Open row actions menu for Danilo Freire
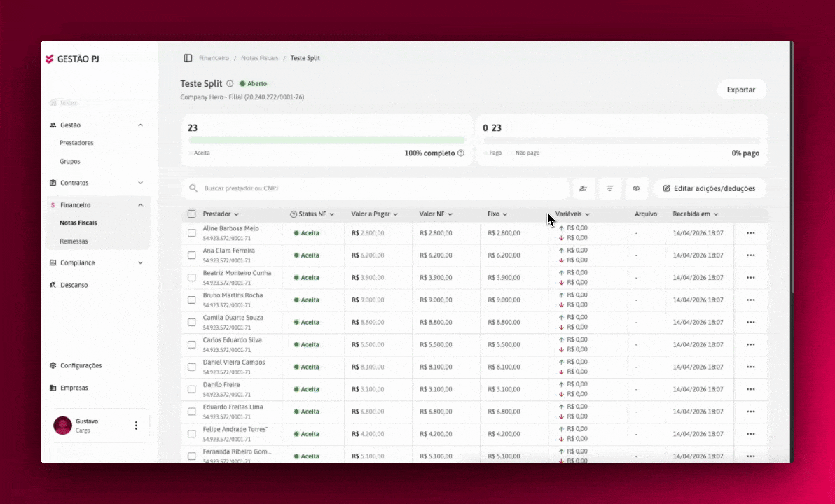The width and height of the screenshot is (835, 504). pyautogui.click(x=751, y=390)
